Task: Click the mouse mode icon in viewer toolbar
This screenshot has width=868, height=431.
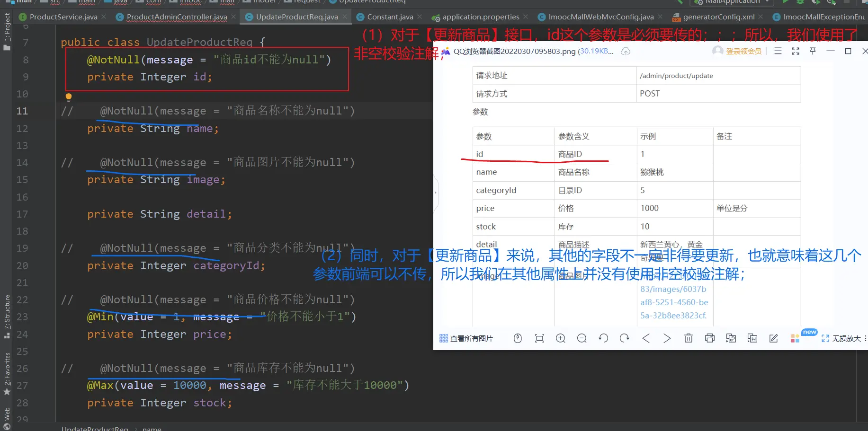Action: click(x=518, y=338)
